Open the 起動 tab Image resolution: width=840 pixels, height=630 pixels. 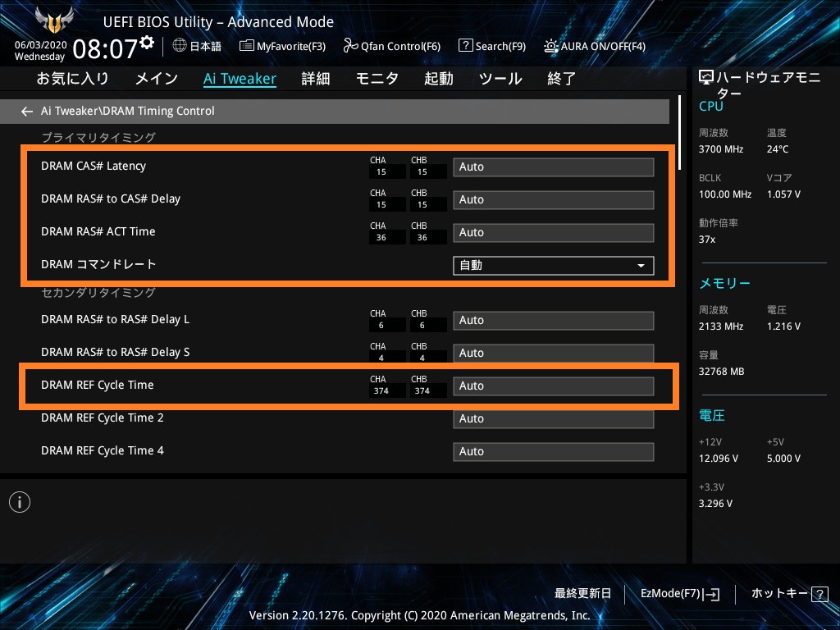point(439,79)
